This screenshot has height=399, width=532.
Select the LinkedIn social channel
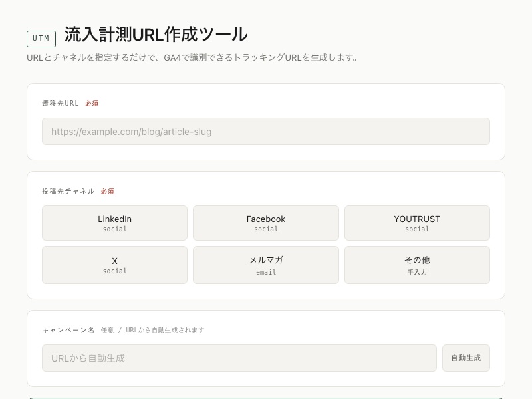click(114, 223)
